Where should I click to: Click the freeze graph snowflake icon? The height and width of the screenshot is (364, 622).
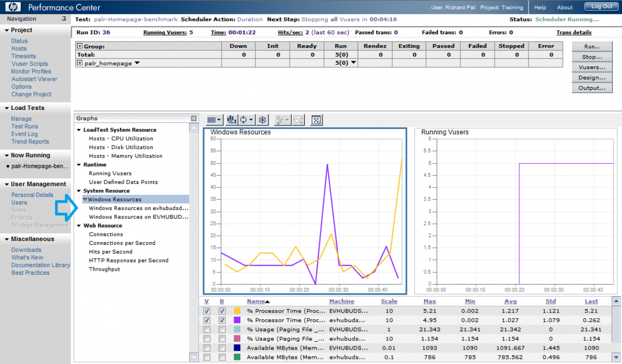263,120
